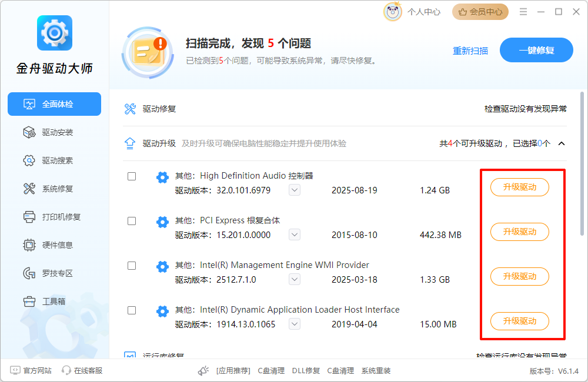Open the hamburger menu at top right
The height and width of the screenshot is (382, 588).
(x=523, y=11)
